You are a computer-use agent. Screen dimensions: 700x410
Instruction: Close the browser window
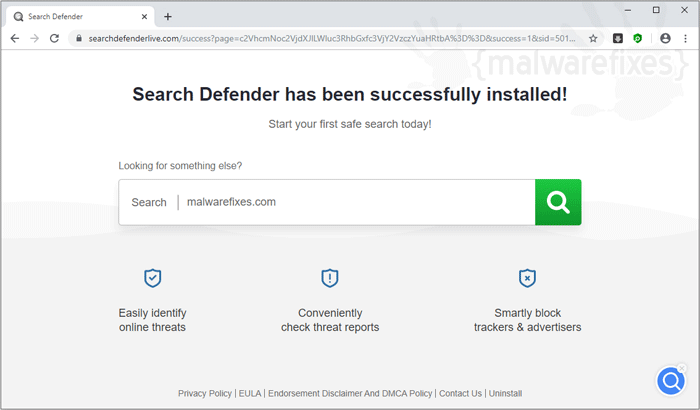(684, 10)
